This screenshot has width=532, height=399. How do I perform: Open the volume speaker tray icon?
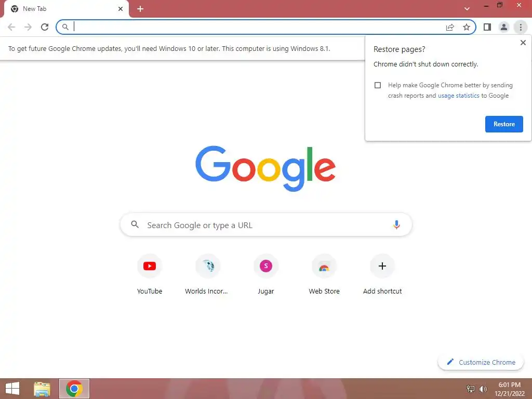483,389
